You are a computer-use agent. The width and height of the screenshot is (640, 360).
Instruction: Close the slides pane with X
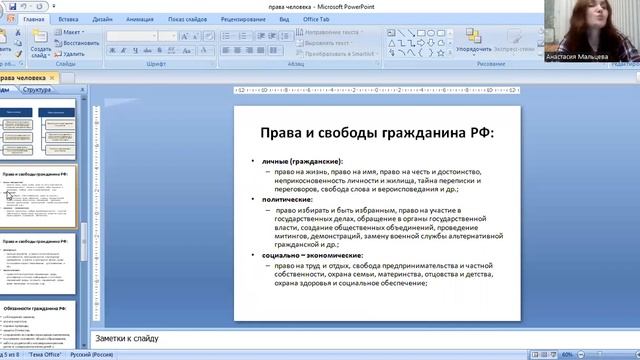tap(82, 90)
